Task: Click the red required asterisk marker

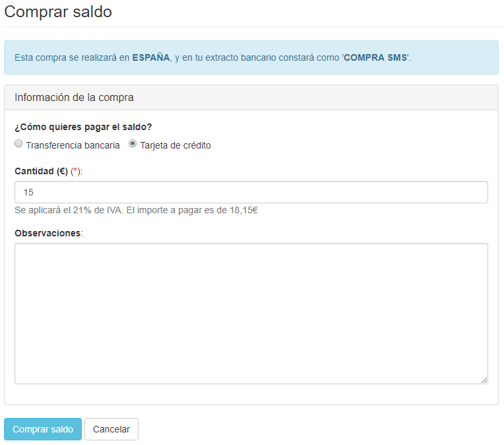Action: [x=76, y=171]
